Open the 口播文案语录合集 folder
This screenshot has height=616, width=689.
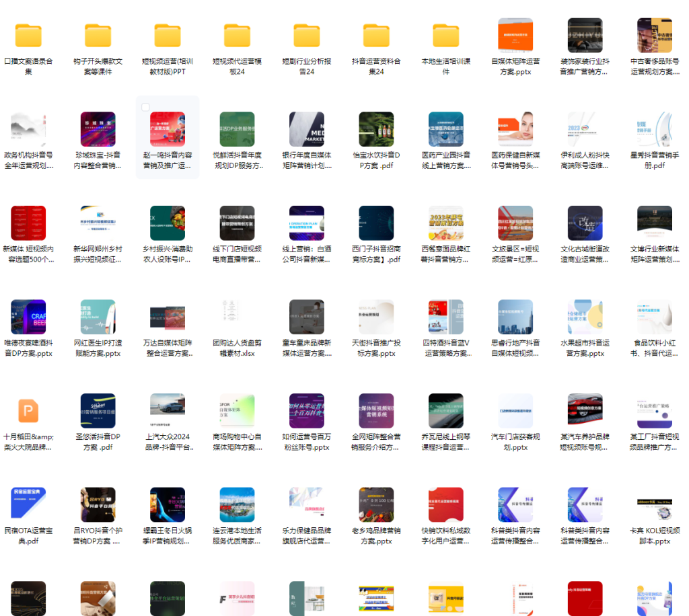[28, 36]
